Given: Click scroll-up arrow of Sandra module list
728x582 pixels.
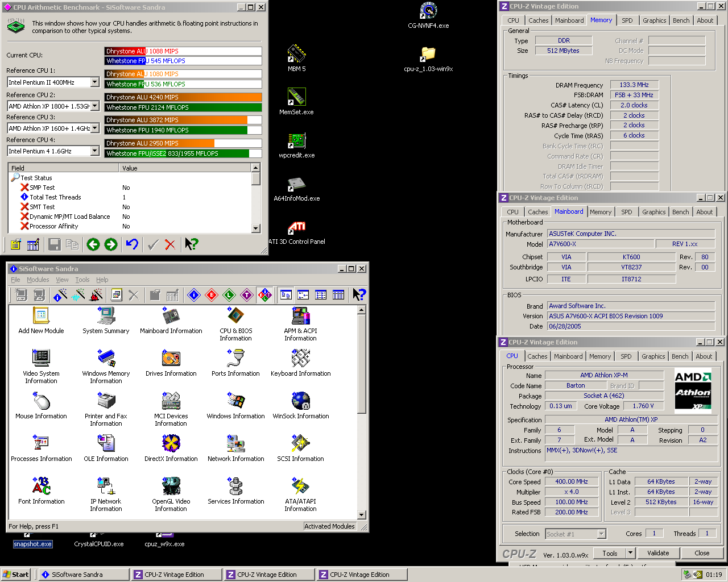Looking at the screenshot, I should pos(362,310).
